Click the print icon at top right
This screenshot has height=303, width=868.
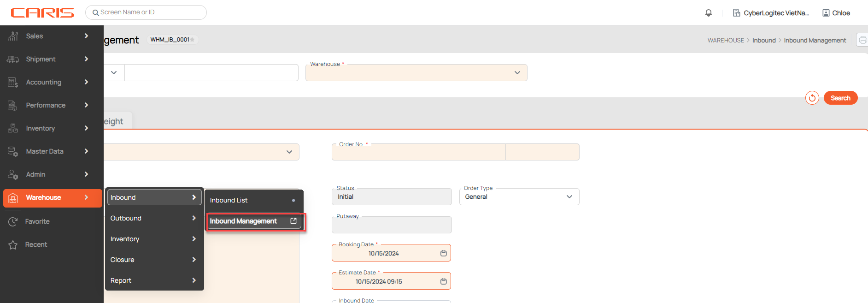(862, 40)
